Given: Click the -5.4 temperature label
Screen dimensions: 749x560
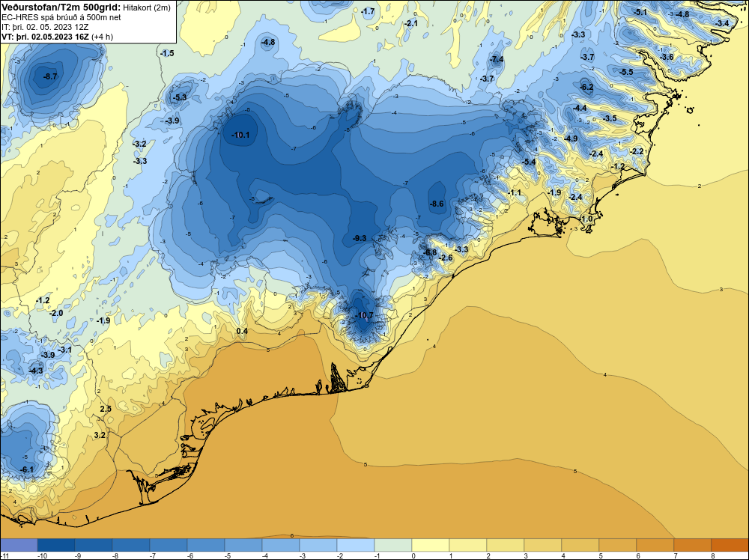Looking at the screenshot, I should click(529, 162).
